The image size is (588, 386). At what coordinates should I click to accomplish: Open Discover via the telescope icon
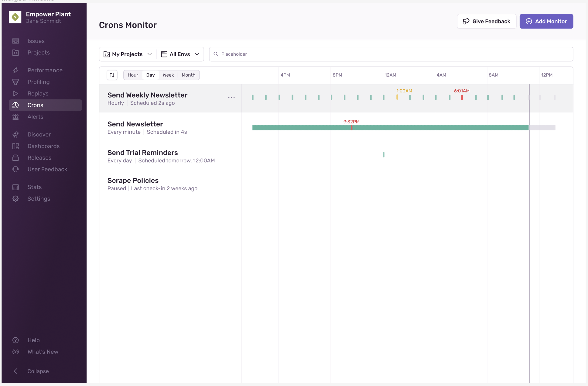tap(16, 134)
